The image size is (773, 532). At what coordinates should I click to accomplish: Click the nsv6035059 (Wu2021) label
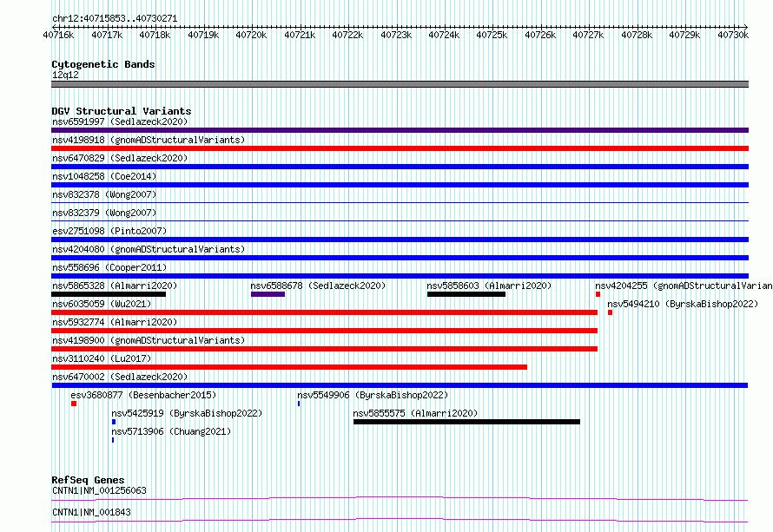(x=102, y=304)
